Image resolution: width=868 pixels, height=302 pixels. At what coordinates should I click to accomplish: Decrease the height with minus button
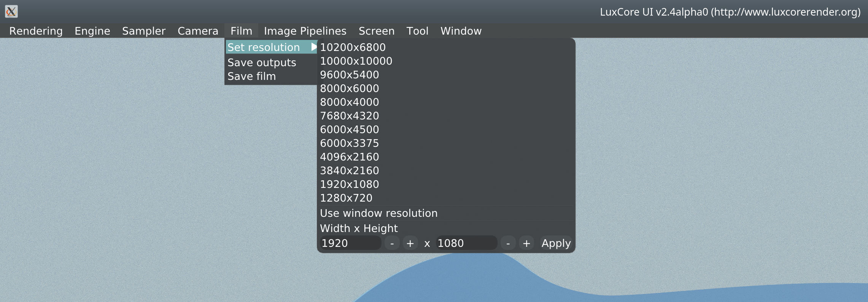click(x=508, y=243)
